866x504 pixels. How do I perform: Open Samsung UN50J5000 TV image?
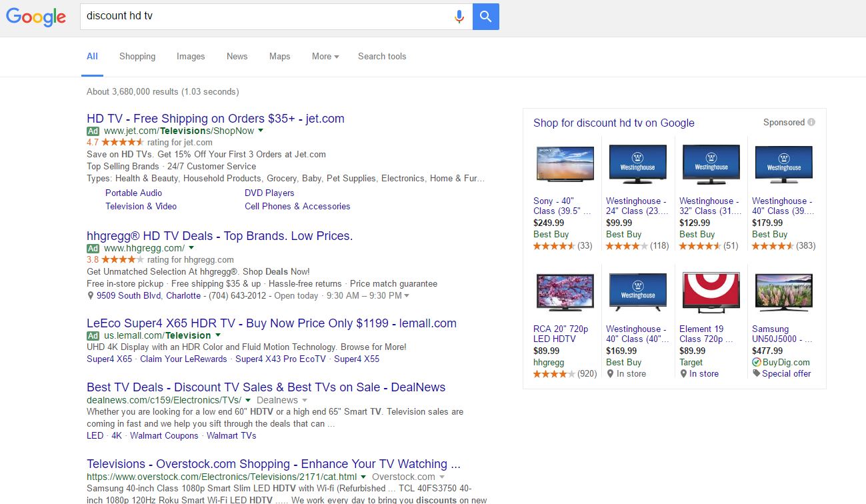pos(783,292)
